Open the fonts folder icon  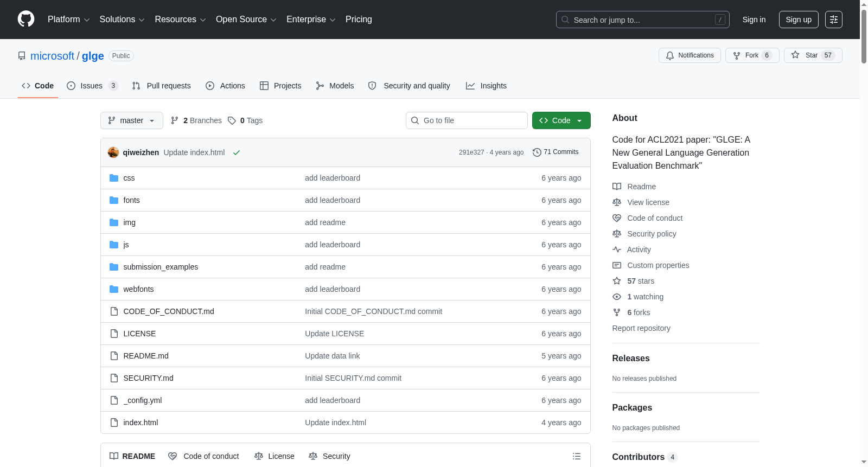pos(114,200)
